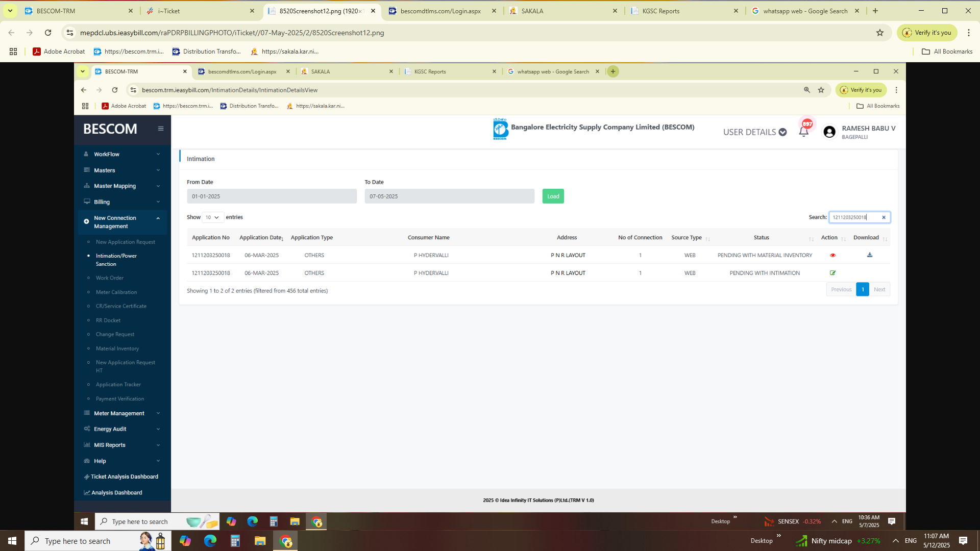
Task: Open the notification bell showing 897
Action: click(x=804, y=132)
